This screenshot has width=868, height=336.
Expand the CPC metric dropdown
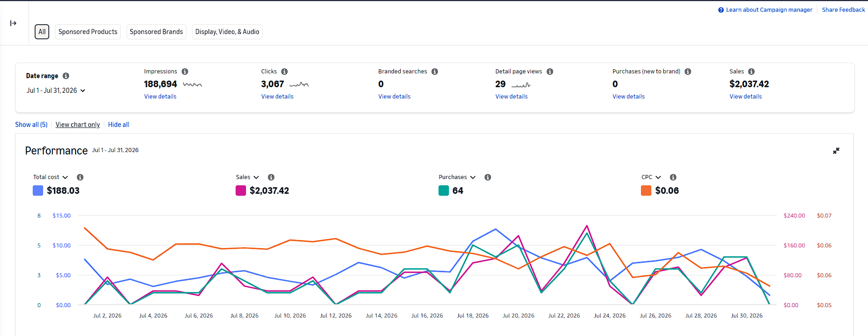651,177
